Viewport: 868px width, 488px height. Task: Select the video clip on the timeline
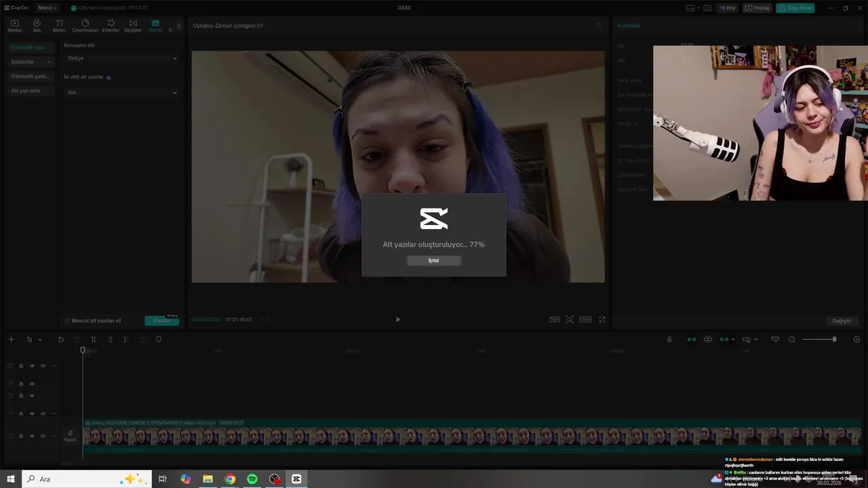[x=472, y=434]
